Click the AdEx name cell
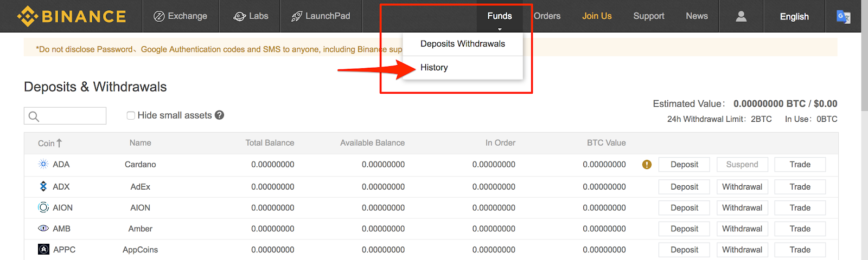Screen dimensions: 868x260 (140, 187)
